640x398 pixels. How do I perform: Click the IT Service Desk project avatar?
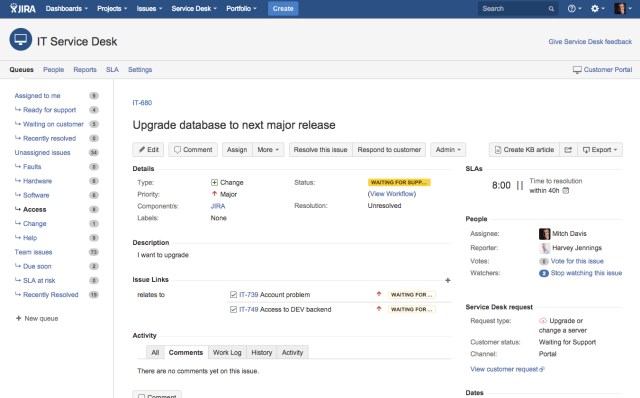[x=20, y=40]
